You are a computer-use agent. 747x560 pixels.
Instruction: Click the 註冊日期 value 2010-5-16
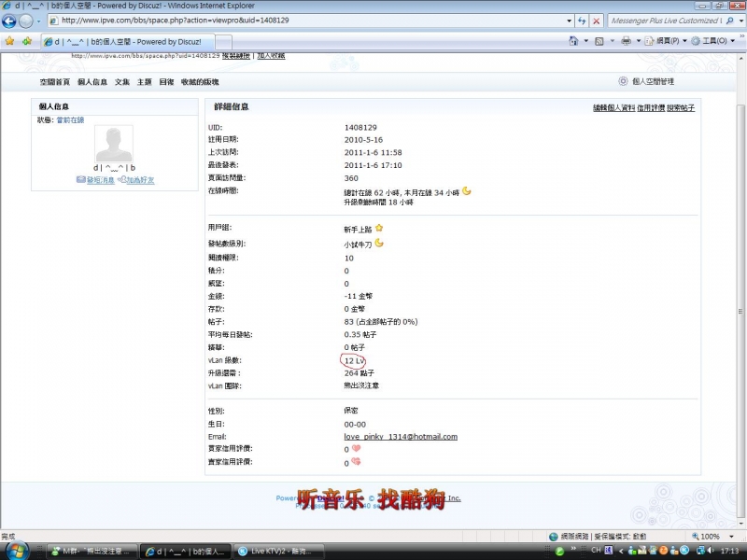[363, 139]
